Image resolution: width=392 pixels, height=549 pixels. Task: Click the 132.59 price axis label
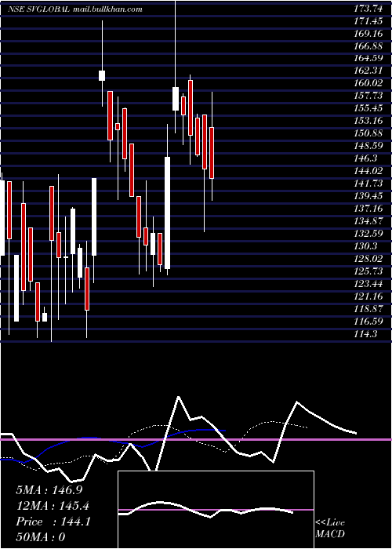[368, 234]
